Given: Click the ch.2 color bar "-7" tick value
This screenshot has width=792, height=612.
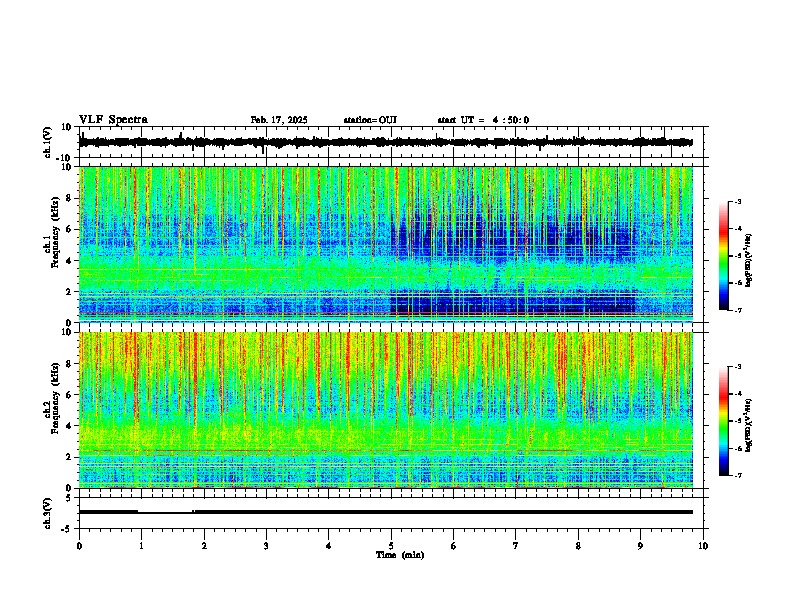Looking at the screenshot, I should click(x=738, y=476).
